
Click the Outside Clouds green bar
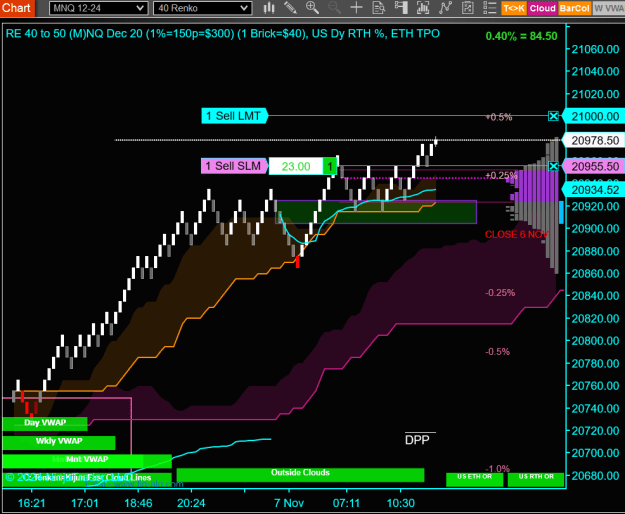pos(300,475)
